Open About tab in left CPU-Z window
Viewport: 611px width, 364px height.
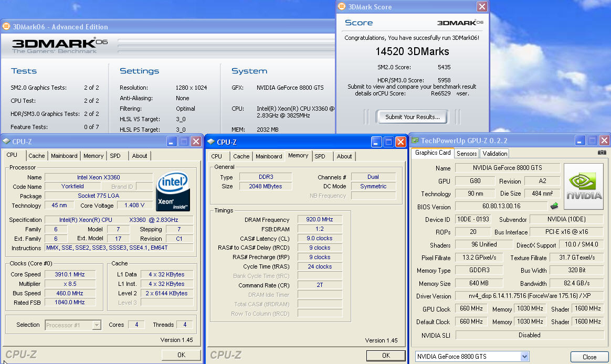click(x=140, y=156)
